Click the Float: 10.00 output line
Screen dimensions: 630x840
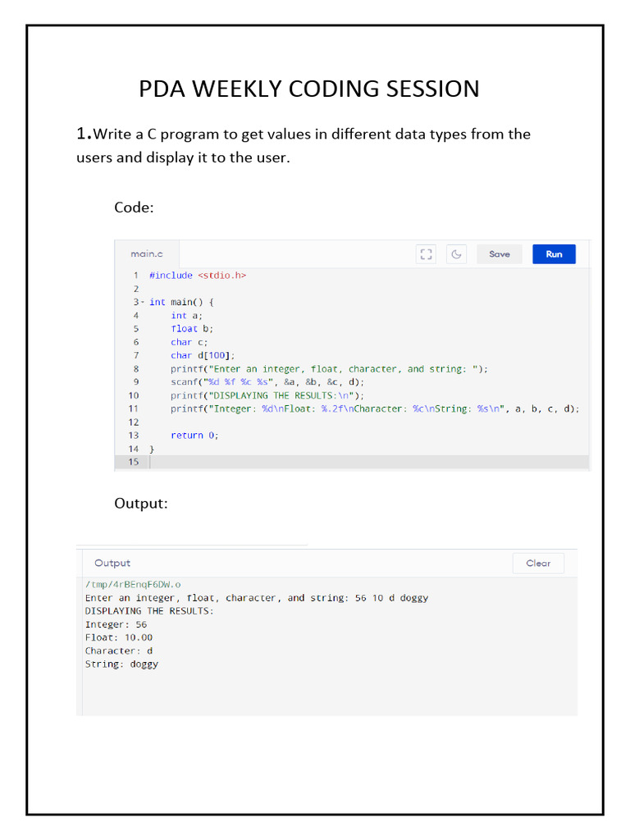(119, 637)
